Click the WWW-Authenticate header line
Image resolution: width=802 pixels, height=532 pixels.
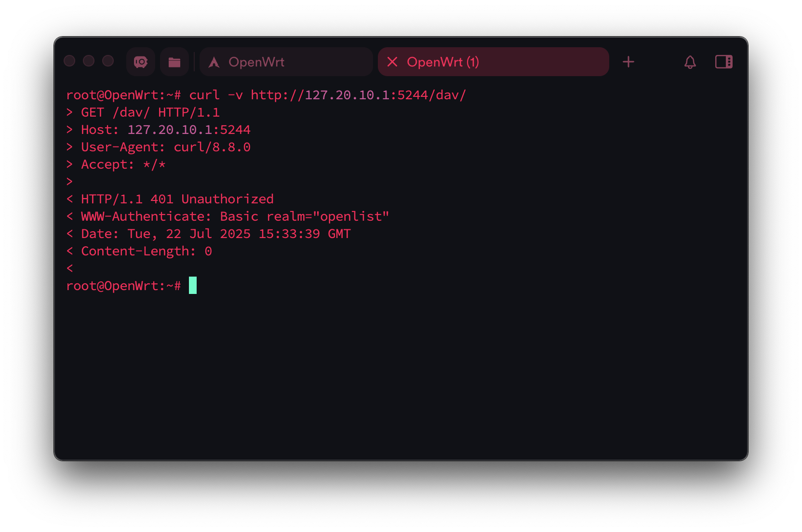[227, 216]
